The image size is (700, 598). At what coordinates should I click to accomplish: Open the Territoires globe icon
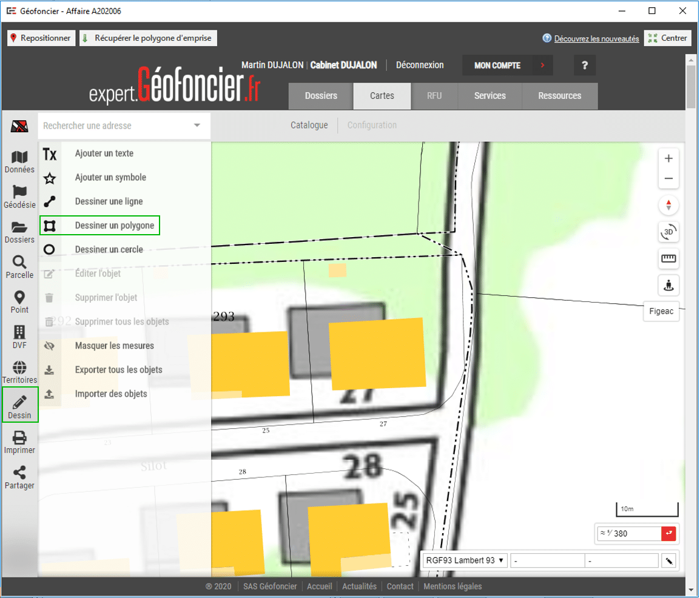click(19, 368)
